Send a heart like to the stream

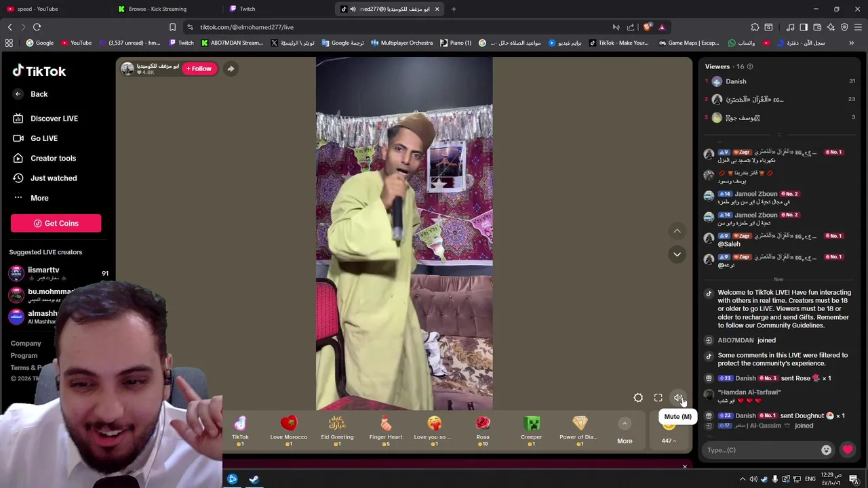(848, 450)
